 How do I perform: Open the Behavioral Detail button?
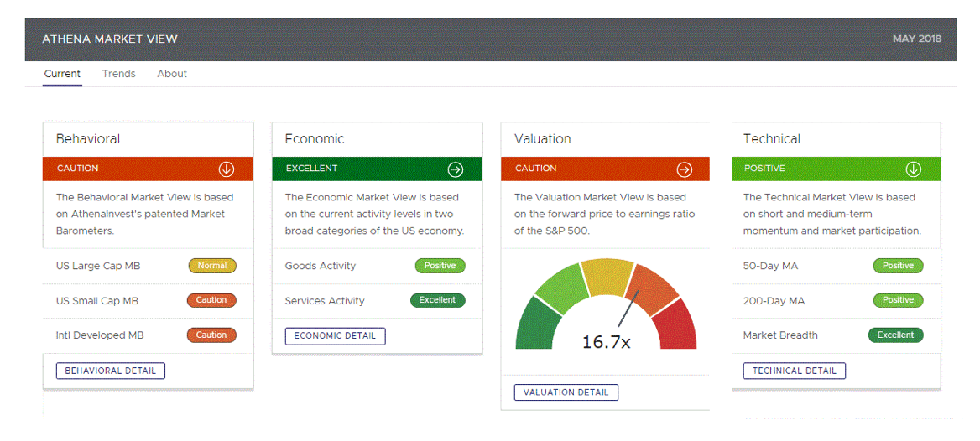tap(111, 371)
